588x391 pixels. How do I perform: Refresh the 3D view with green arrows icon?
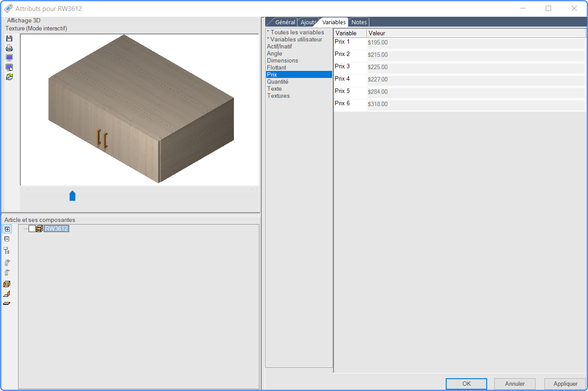(9, 77)
